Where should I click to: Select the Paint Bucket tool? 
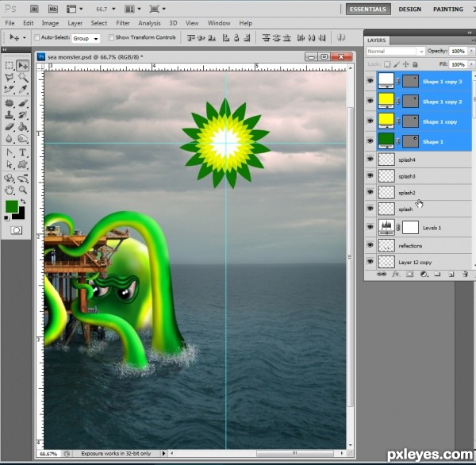[23, 127]
